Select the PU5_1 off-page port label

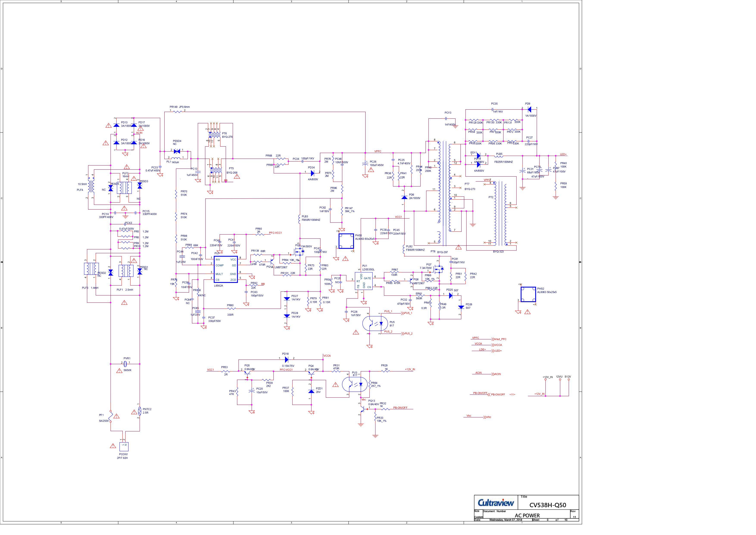(408, 313)
